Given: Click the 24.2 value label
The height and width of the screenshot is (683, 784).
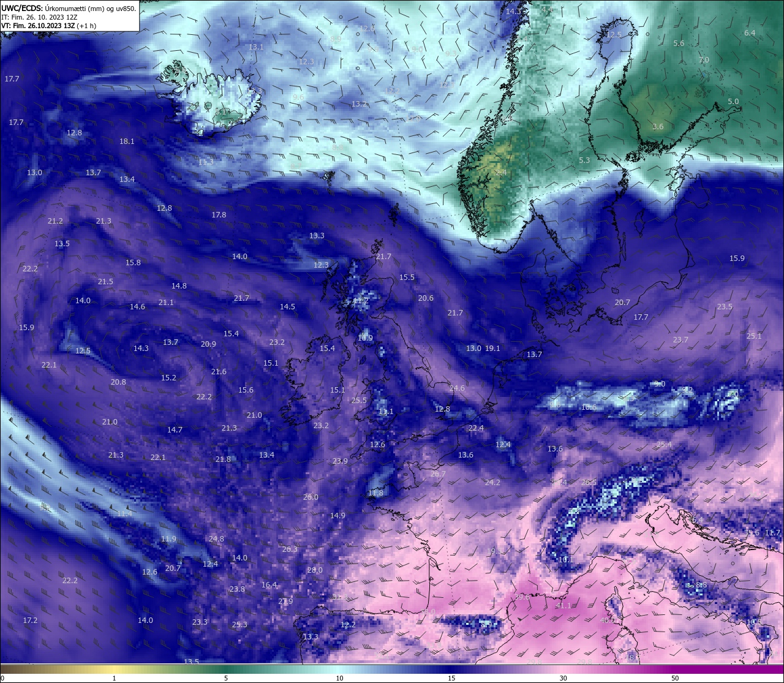Looking at the screenshot, I should (492, 483).
